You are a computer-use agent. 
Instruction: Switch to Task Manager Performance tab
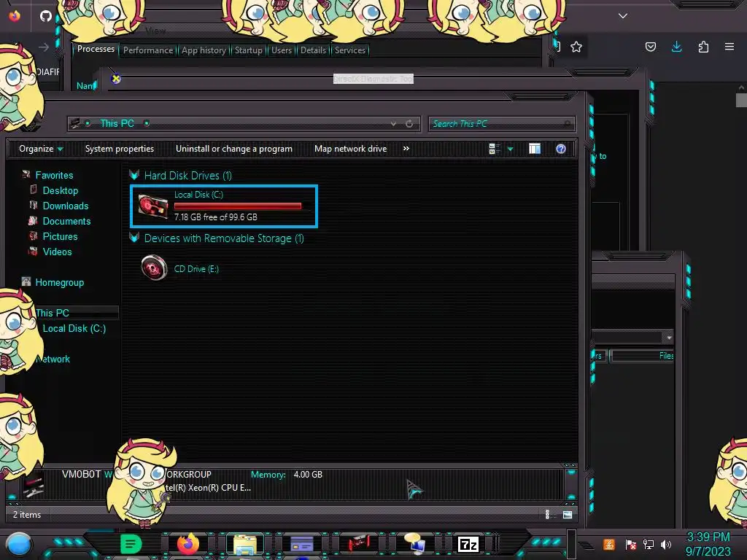tap(148, 50)
